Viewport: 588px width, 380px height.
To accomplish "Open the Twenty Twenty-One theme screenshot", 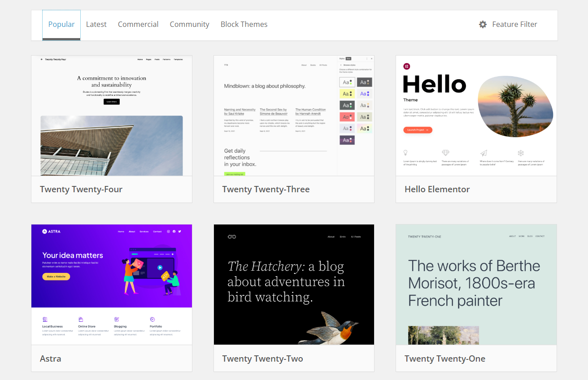I will tap(476, 285).
